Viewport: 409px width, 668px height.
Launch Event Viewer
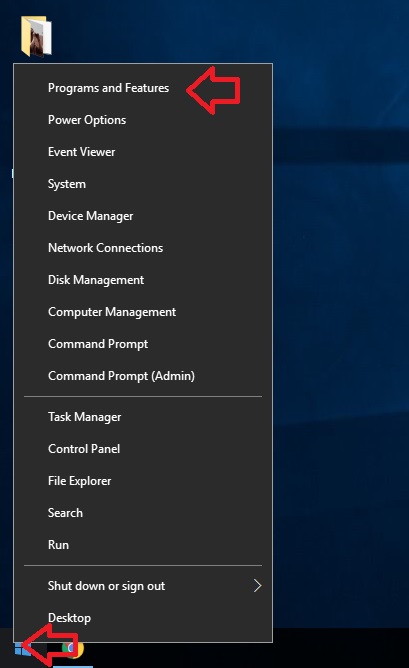pyautogui.click(x=81, y=152)
